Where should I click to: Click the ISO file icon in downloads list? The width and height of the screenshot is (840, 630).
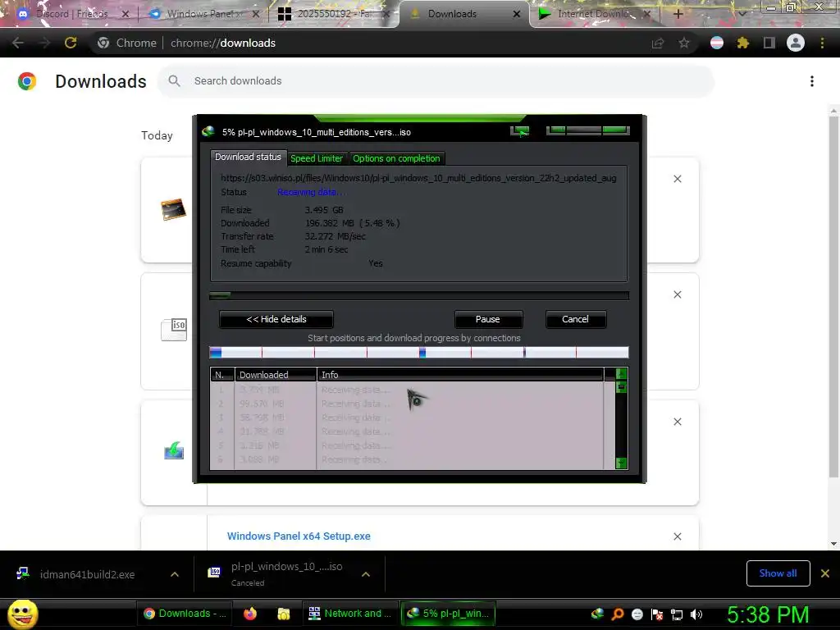point(174,330)
